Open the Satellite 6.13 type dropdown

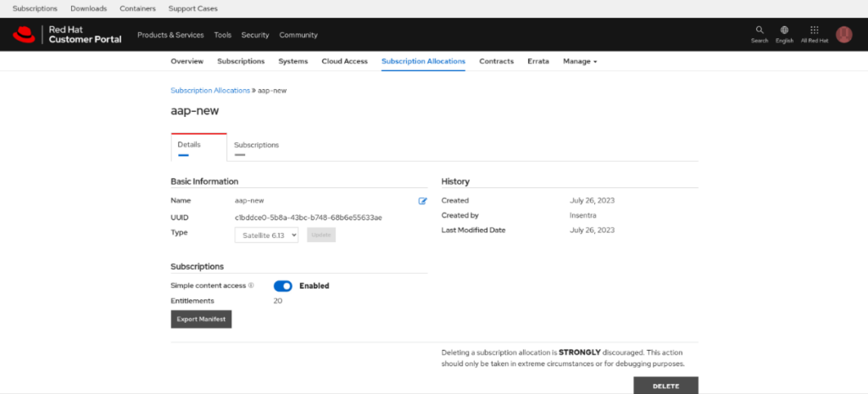266,235
